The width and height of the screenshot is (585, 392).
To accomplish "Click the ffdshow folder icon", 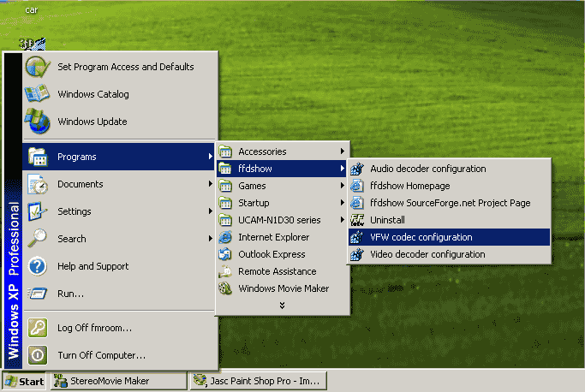I will [x=225, y=169].
